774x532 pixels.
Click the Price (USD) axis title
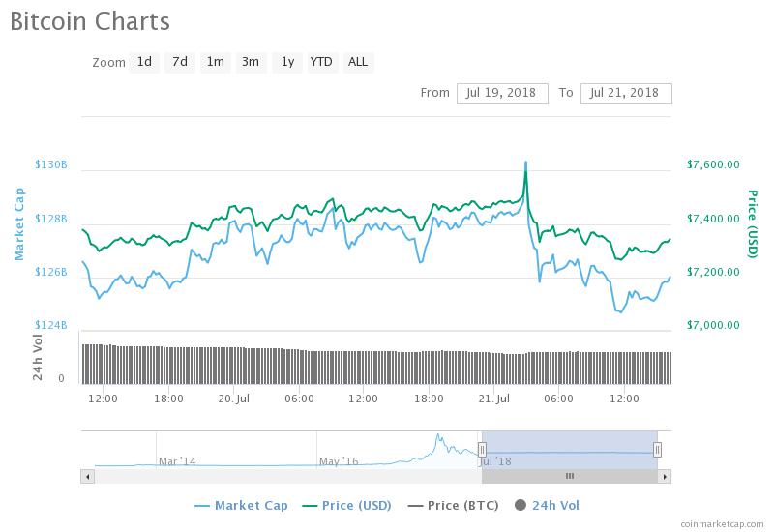tap(753, 223)
